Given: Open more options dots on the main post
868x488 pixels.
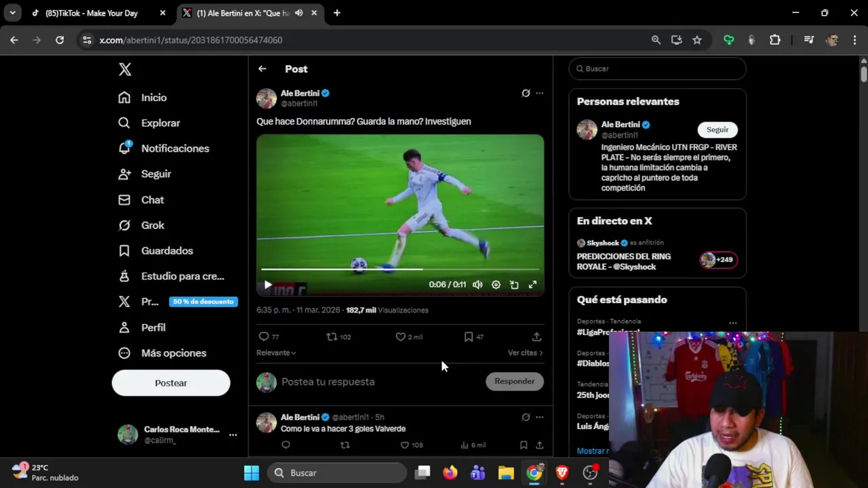Looking at the screenshot, I should [540, 94].
